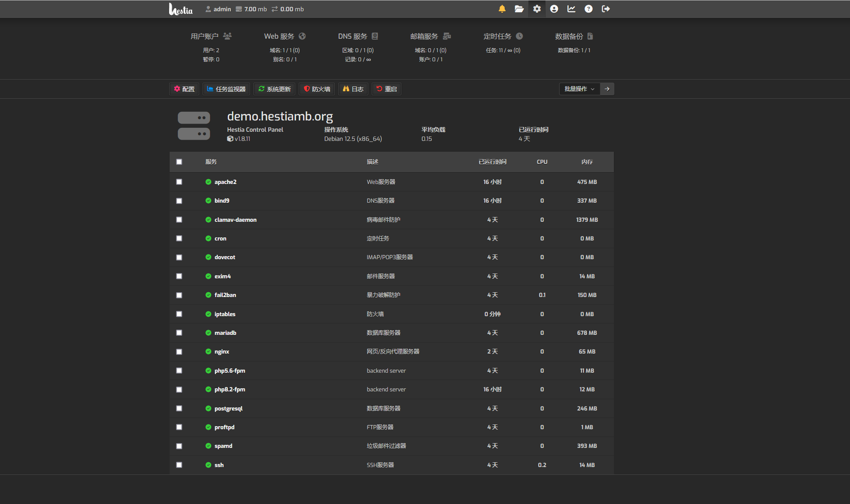
Task: Click the CPU column header
Action: 542,162
